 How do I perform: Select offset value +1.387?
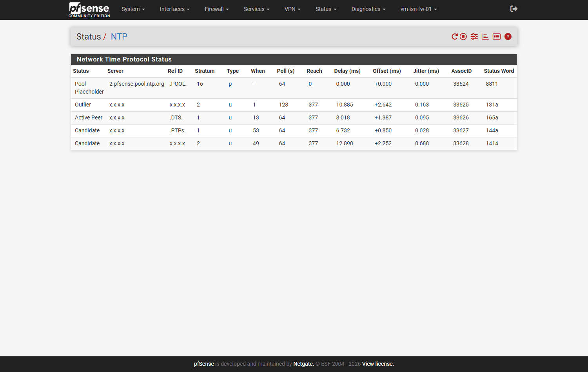383,117
